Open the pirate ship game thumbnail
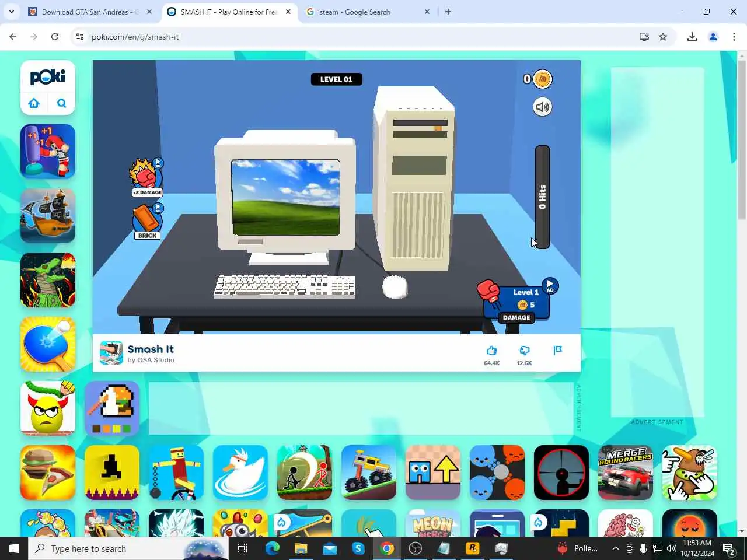The height and width of the screenshot is (560, 747). pos(48,216)
